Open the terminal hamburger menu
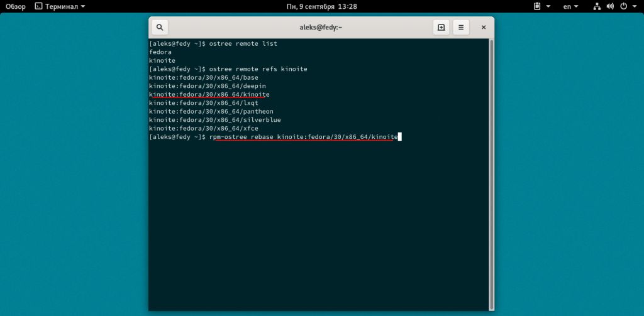The image size is (644, 316). click(x=461, y=28)
